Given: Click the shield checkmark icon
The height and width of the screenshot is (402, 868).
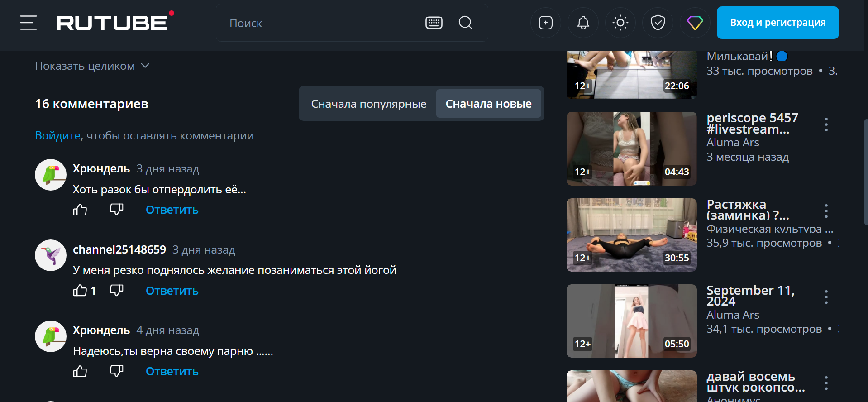Looking at the screenshot, I should click(658, 23).
